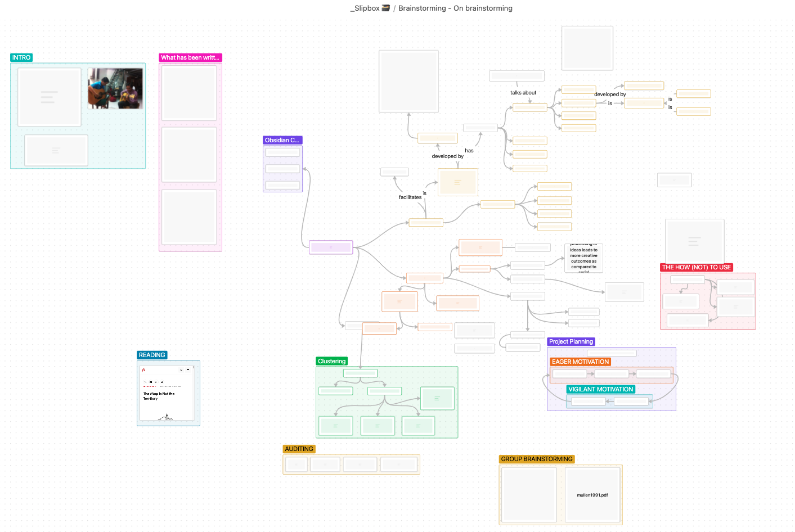Click the AUDITING group label
This screenshot has width=795, height=532.
299,449
